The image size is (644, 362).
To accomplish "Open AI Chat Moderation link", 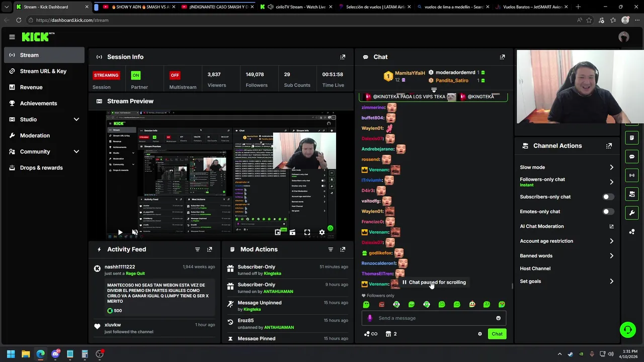I will click(567, 226).
